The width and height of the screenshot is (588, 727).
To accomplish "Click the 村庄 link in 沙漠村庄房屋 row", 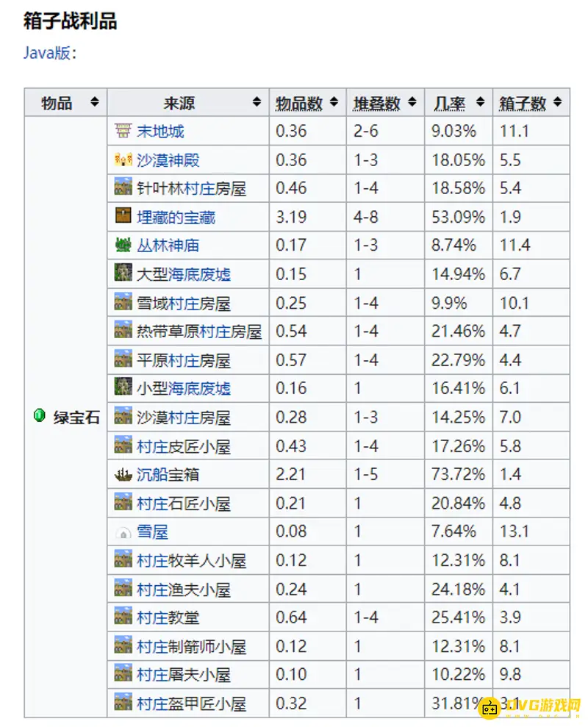I will pos(184,418).
